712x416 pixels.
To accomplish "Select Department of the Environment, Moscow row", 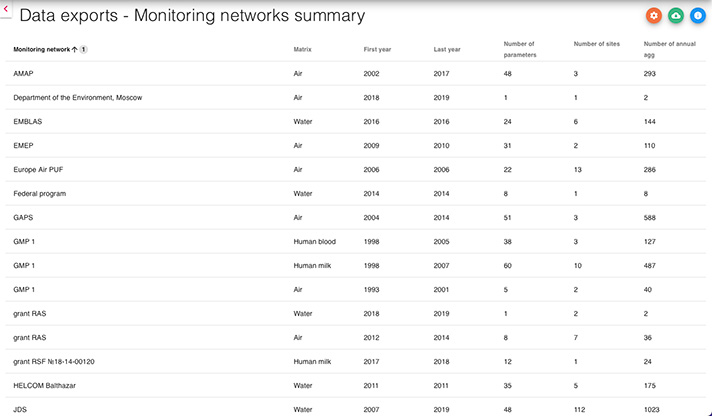I will 356,98.
